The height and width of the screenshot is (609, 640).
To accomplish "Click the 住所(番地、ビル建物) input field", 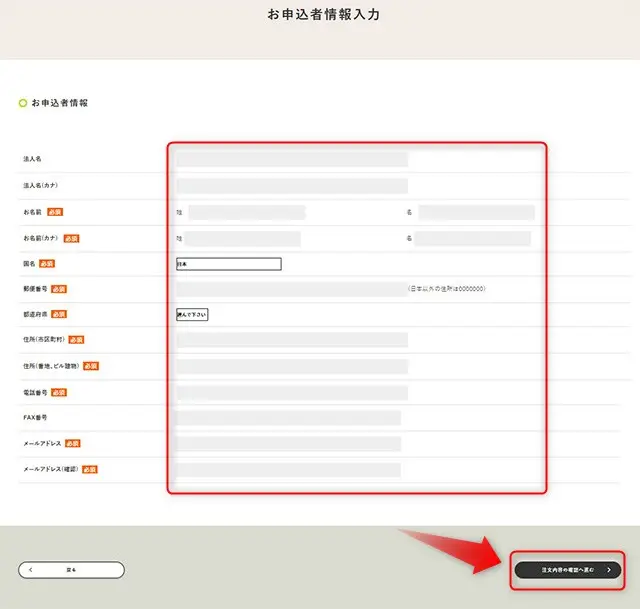I will coord(292,366).
